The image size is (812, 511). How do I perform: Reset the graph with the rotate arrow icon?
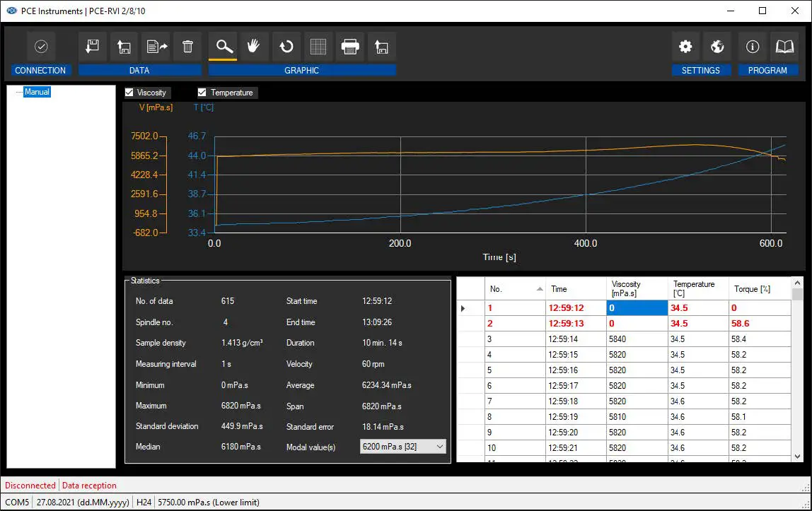[x=286, y=47]
